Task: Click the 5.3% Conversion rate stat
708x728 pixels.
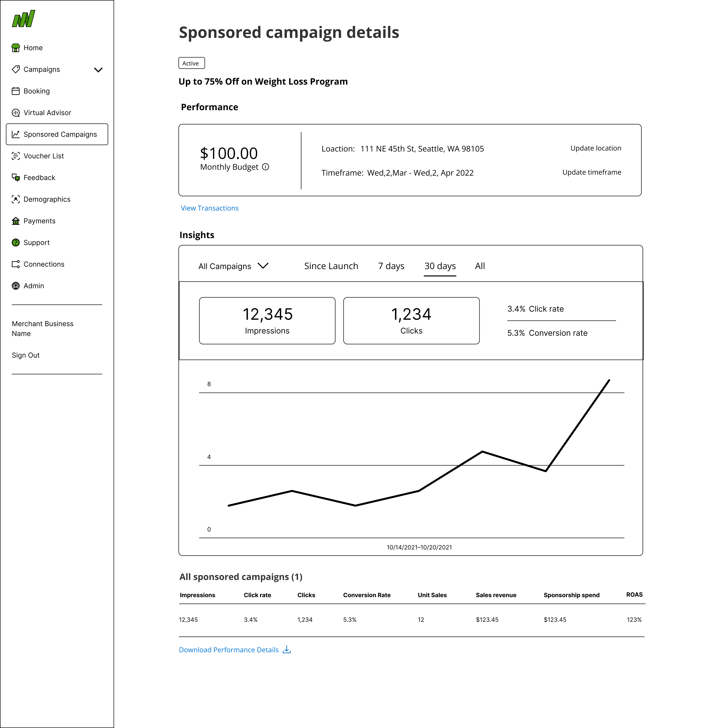Action: click(x=547, y=333)
